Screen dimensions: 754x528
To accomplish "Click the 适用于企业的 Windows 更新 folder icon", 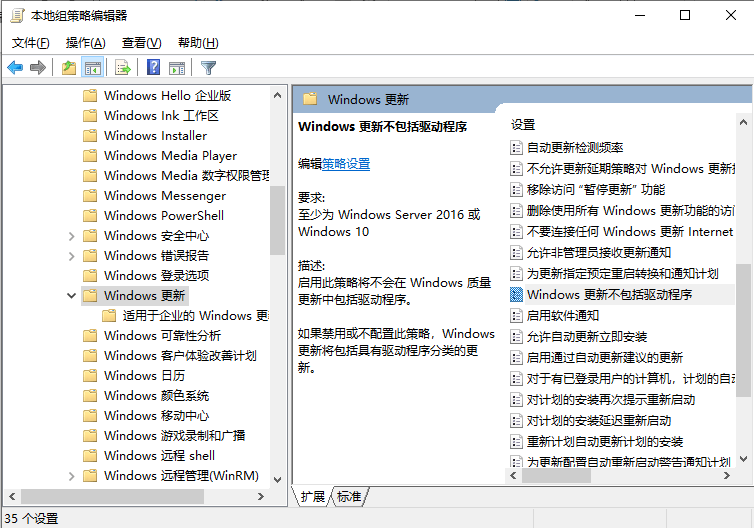I will 109,315.
